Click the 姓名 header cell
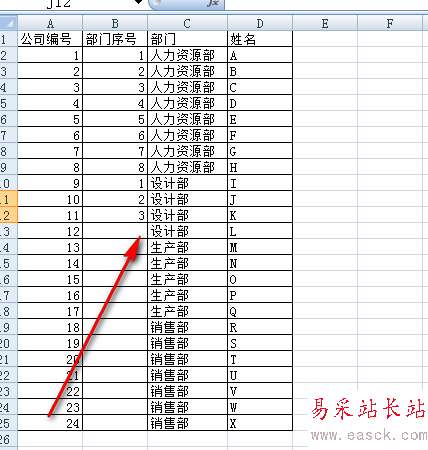 (260, 39)
